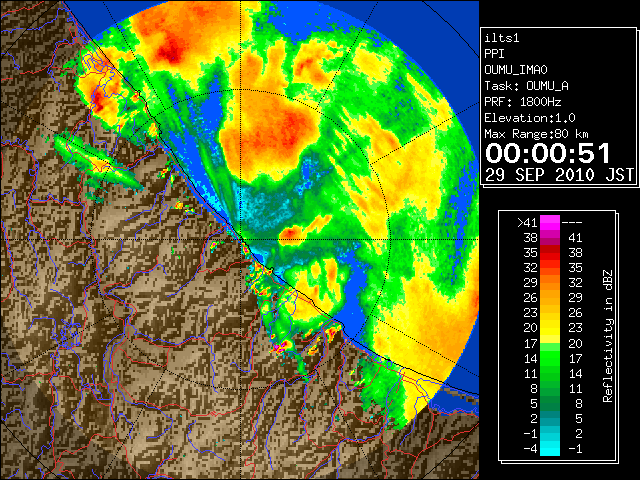This screenshot has width=640, height=480.
Task: Click the '-4' legend value
Action: 530,449
